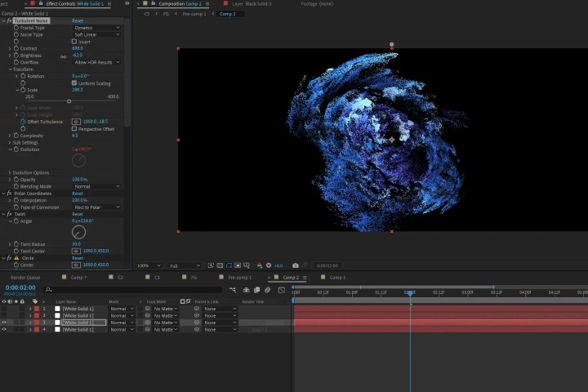
Task: Expand the Sub Settings group
Action: coord(10,143)
